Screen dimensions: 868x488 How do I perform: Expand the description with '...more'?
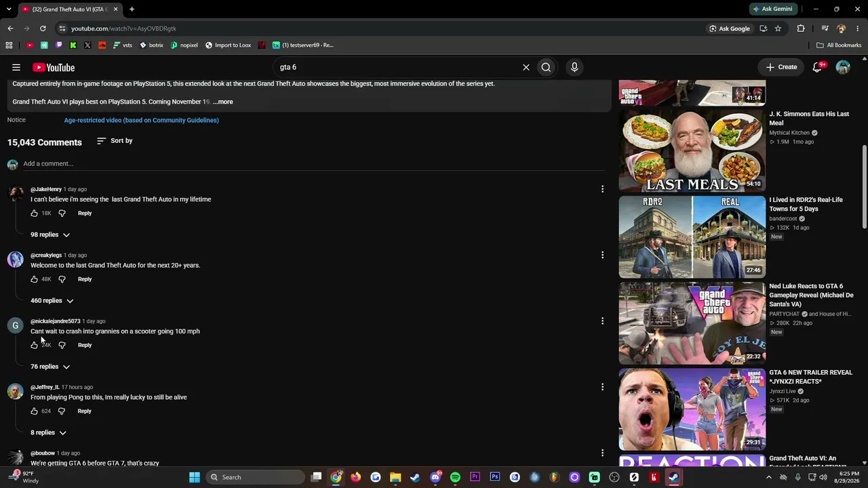pyautogui.click(x=223, y=102)
